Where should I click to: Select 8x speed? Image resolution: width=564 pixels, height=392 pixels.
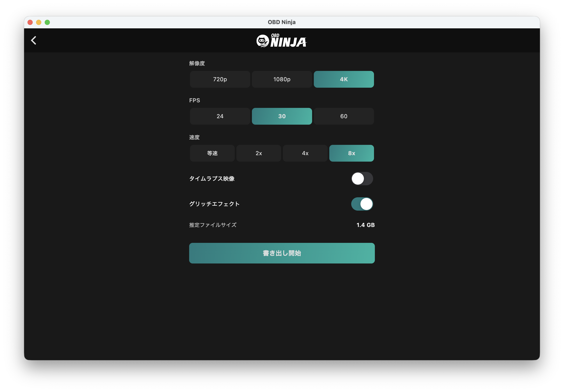pyautogui.click(x=351, y=153)
